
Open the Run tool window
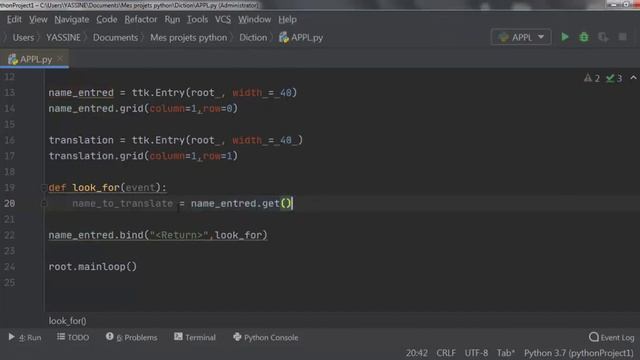click(x=25, y=337)
